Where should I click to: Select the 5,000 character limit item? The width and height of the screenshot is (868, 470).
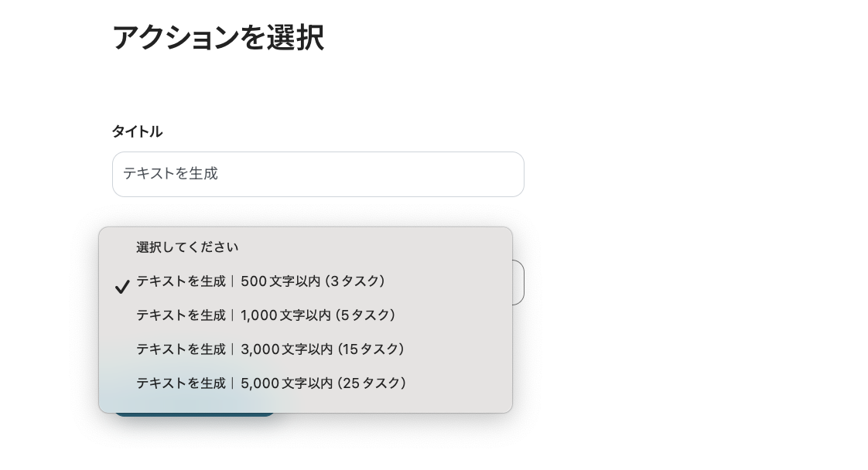pos(271,383)
